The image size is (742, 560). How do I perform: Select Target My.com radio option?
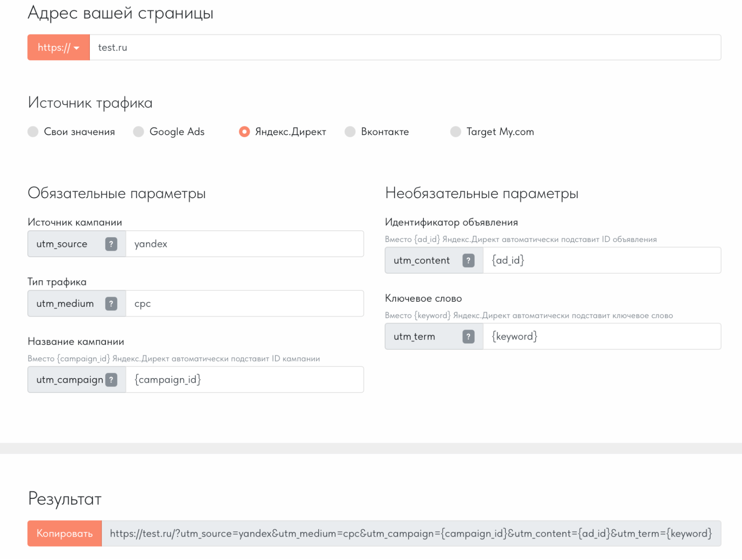pos(455,132)
